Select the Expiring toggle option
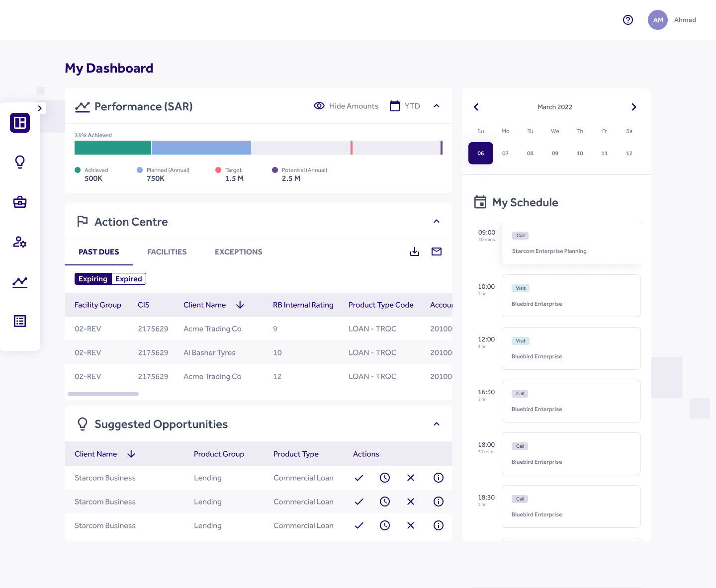This screenshot has width=716, height=588. click(93, 279)
